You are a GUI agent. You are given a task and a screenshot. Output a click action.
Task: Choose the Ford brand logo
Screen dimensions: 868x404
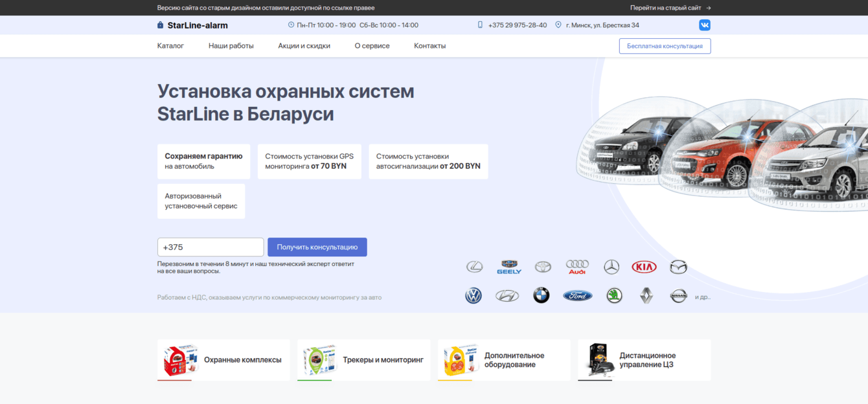(x=577, y=296)
